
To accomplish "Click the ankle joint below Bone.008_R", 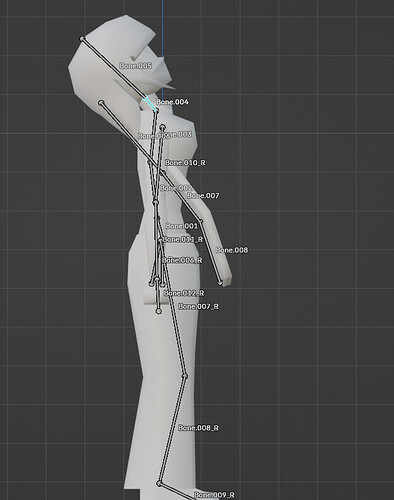I will coord(159,483).
